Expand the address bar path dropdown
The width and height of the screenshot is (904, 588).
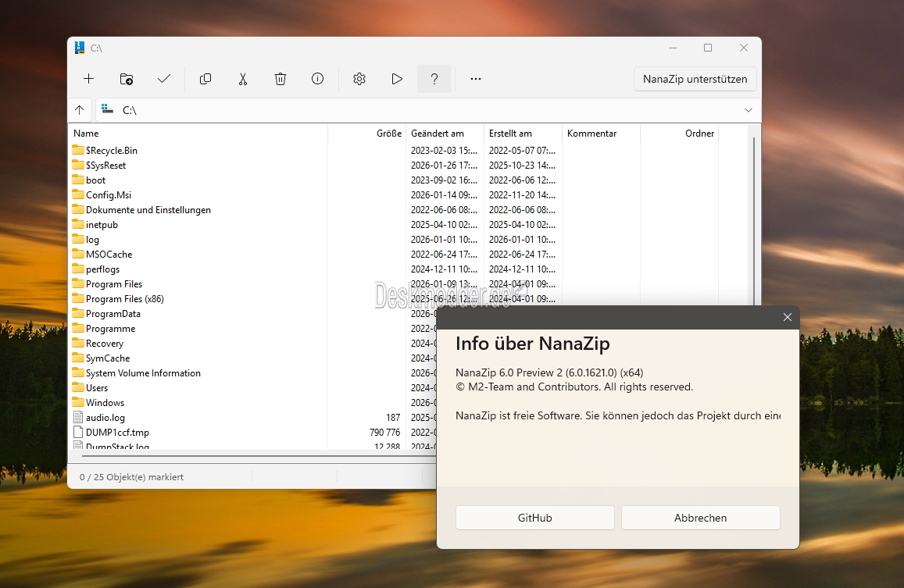[x=748, y=110]
